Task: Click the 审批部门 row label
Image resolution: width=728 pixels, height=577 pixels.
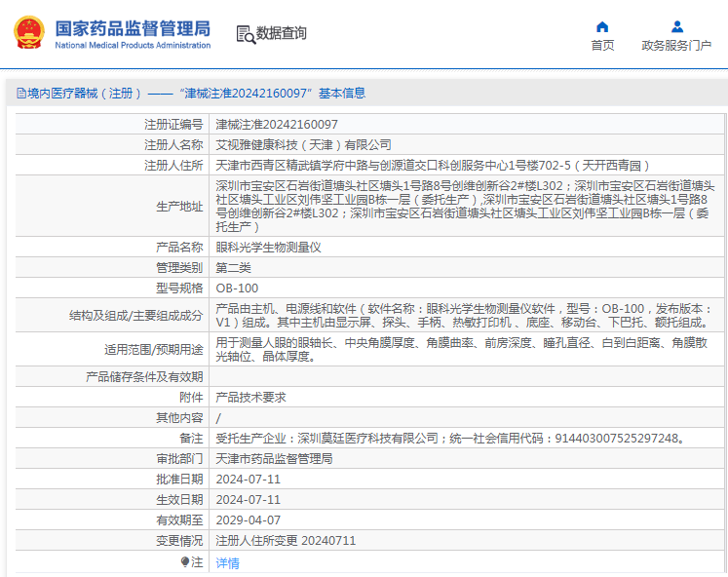Action: (179, 459)
